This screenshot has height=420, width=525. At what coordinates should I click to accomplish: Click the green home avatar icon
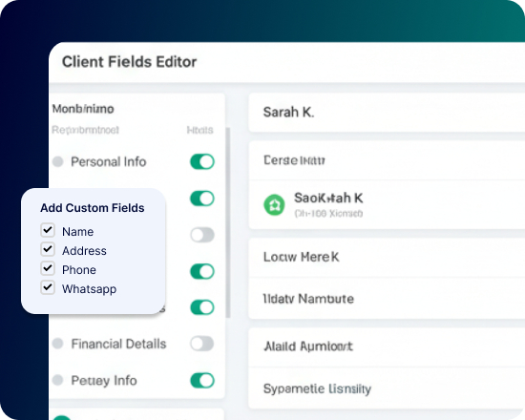274,204
